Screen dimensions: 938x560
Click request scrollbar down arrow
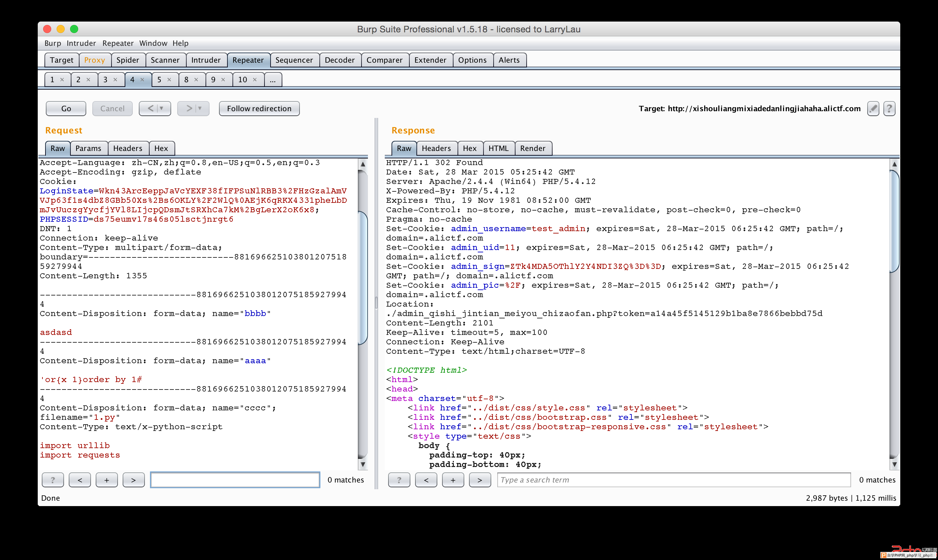[x=363, y=465]
